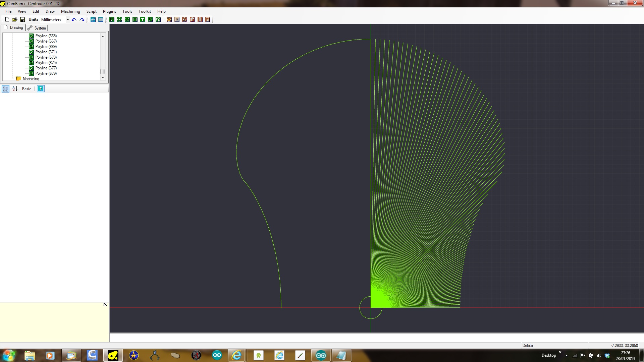Switch to the System tab
The width and height of the screenshot is (644, 362).
pyautogui.click(x=37, y=28)
